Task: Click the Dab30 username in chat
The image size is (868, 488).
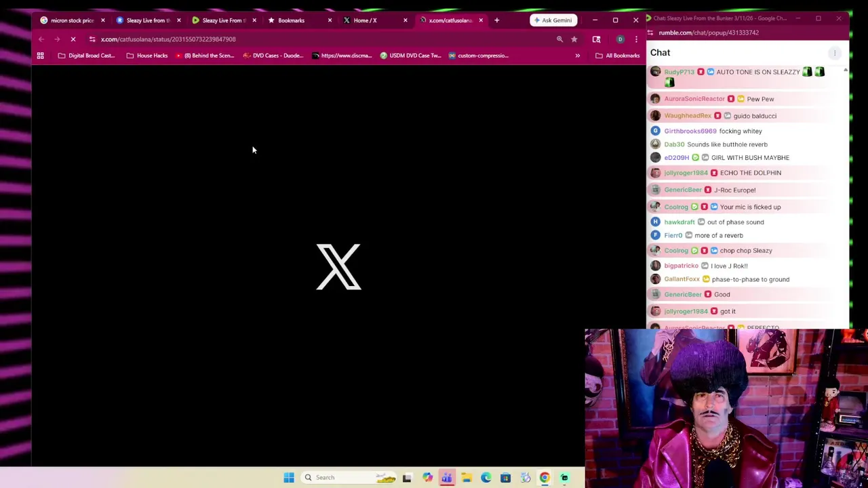Action: tap(674, 144)
